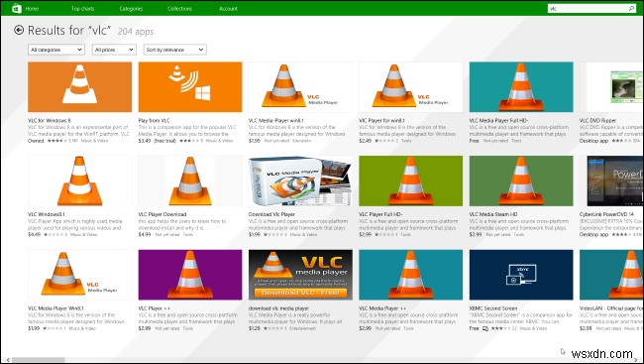The image size is (644, 364).
Task: Open VLC Player Full HD green tile
Action: coord(411,181)
